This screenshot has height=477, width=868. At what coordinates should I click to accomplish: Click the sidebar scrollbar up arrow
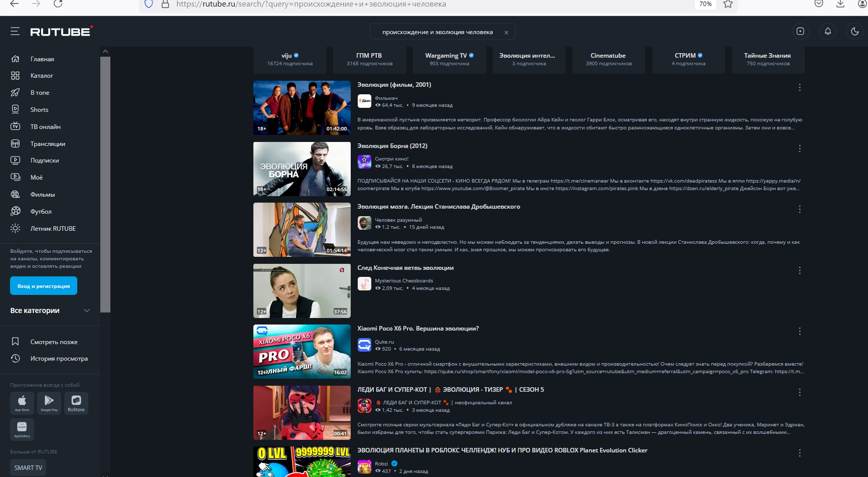[105, 51]
